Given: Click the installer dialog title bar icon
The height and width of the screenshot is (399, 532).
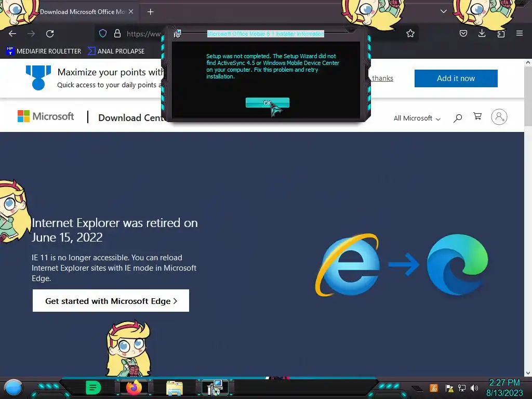Looking at the screenshot, I should pos(178,34).
